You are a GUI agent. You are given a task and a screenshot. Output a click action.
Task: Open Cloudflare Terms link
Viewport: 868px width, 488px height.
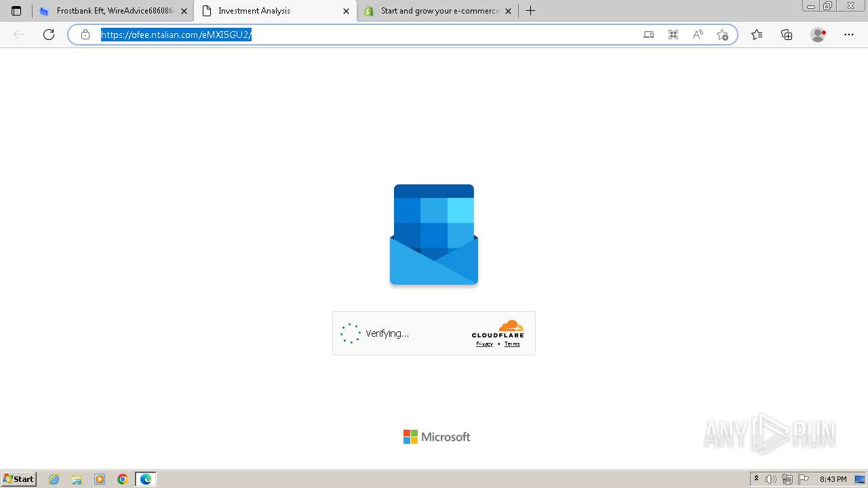point(512,344)
